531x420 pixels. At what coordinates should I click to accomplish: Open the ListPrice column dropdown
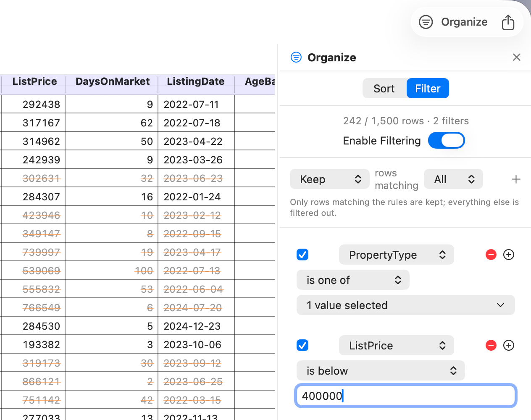tap(396, 345)
